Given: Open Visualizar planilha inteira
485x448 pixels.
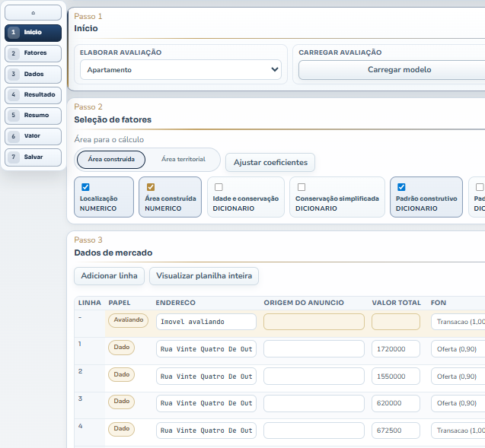Looking at the screenshot, I should [x=204, y=276].
